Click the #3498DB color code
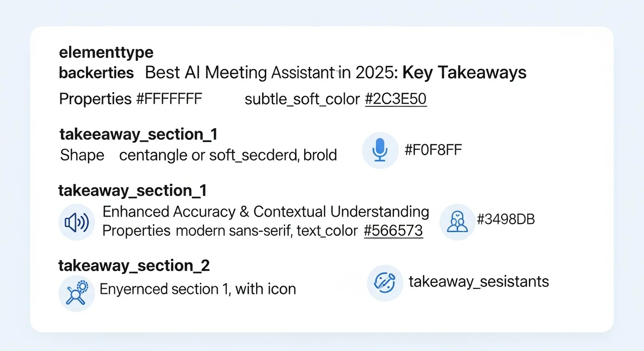644x351 pixels. [x=505, y=219]
